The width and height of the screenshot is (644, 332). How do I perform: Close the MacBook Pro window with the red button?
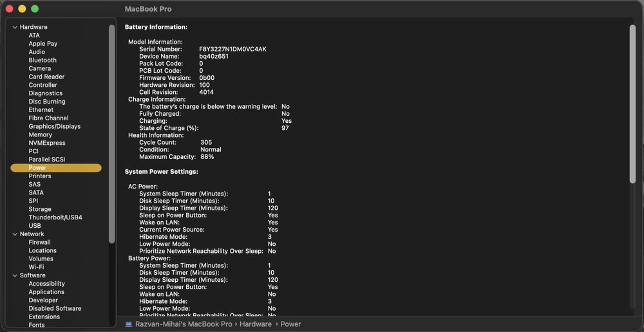9,9
